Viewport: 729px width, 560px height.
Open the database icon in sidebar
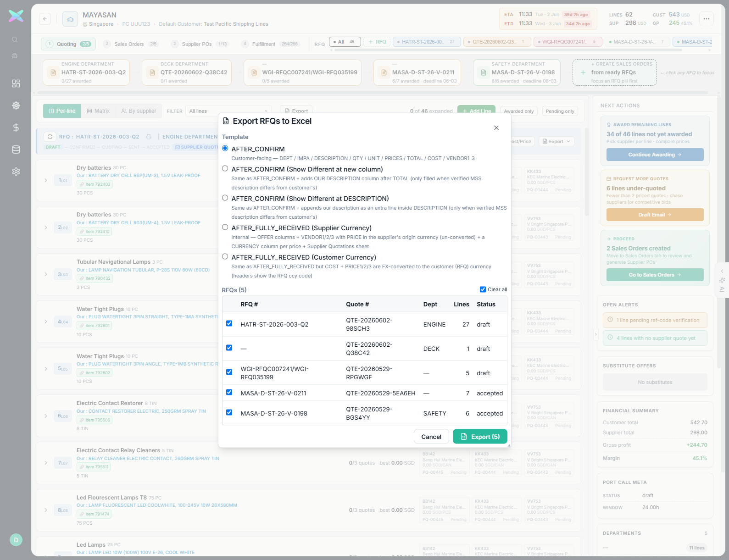pos(16,150)
